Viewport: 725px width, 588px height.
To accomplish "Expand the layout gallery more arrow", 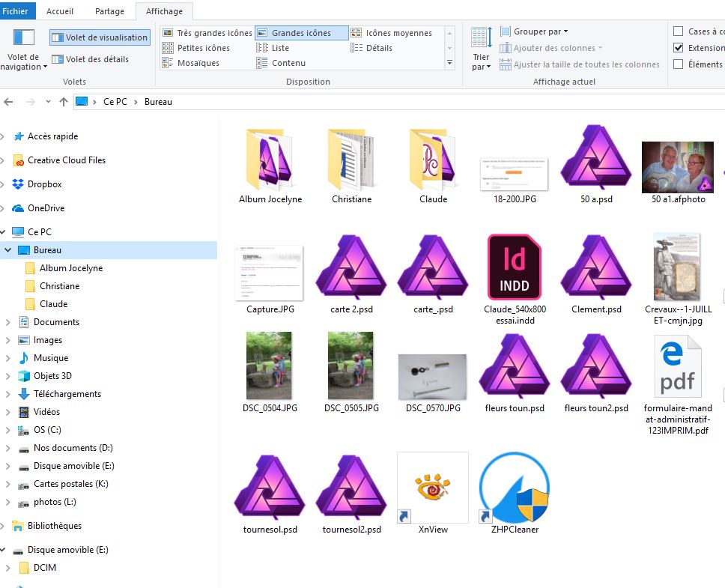I will (449, 62).
